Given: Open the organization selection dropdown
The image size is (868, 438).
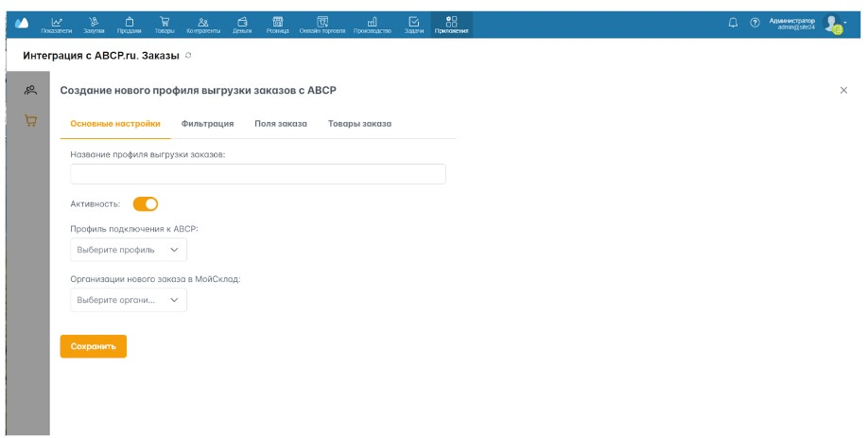Looking at the screenshot, I should (x=129, y=300).
